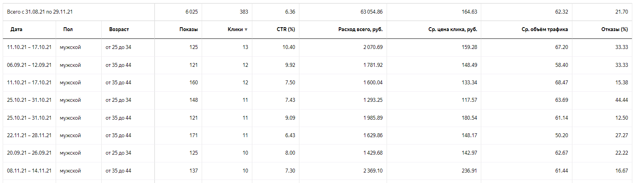The width and height of the screenshot is (644, 183).
Task: Click the Отказы (%) column header
Action: click(x=614, y=30)
